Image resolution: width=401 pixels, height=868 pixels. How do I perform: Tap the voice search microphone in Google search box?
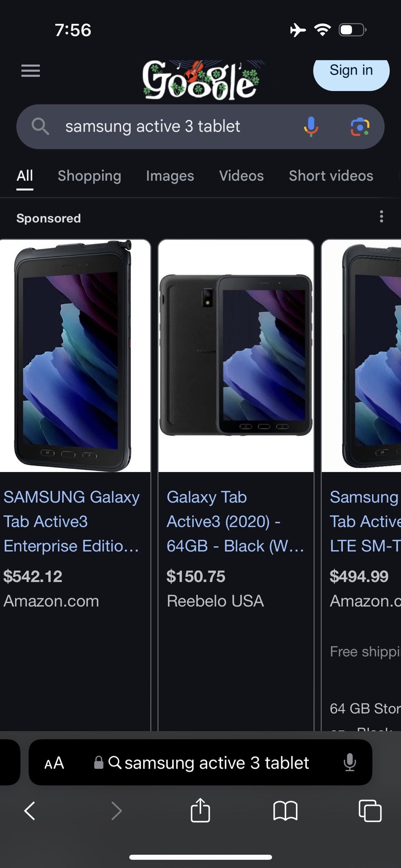tap(311, 127)
